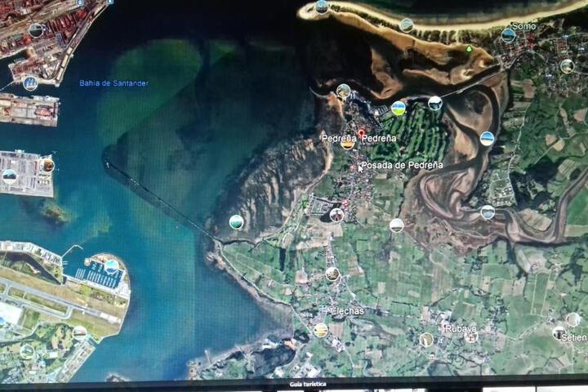Open photo marker at Pedreña harbor headland
The image size is (588, 392).
coord(343,91)
